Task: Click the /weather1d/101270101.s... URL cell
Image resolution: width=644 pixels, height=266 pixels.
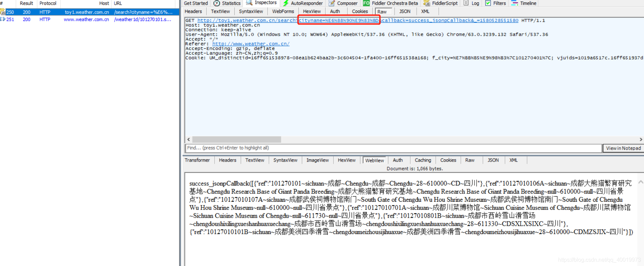Action: click(x=143, y=19)
